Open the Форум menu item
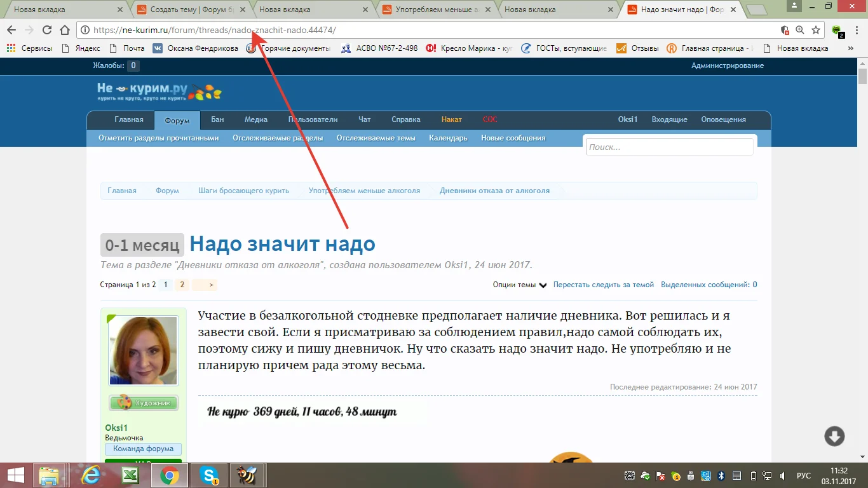 point(177,119)
